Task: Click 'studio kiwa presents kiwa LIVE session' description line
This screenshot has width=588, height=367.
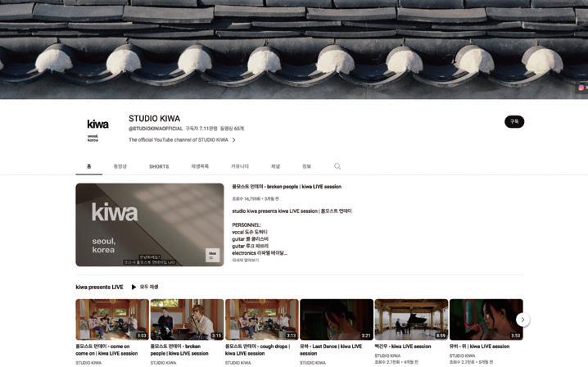Action: [x=292, y=211]
